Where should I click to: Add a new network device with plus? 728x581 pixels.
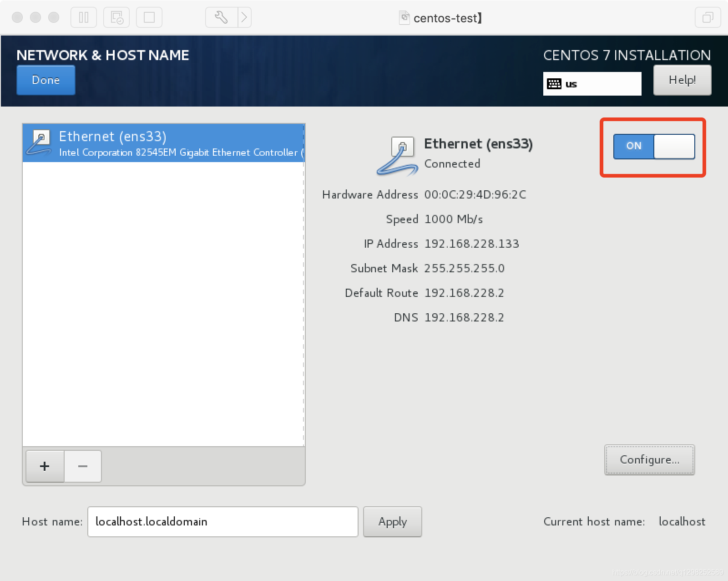pyautogui.click(x=45, y=466)
